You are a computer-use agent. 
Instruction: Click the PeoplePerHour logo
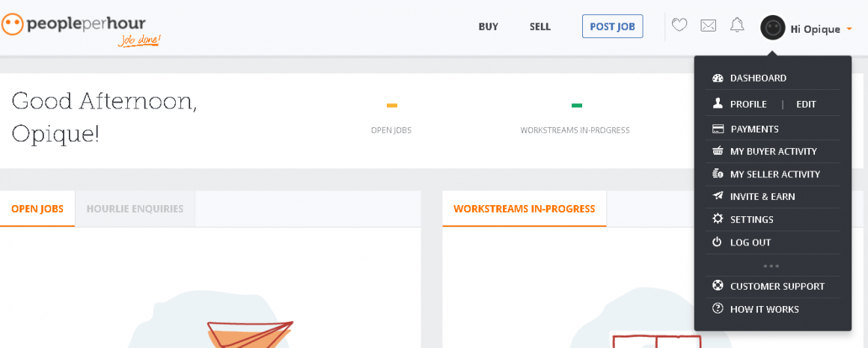pos(82,27)
